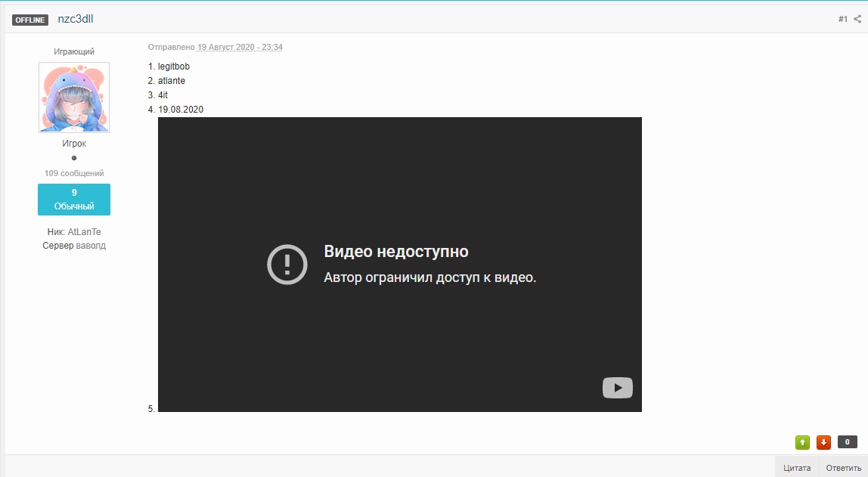The width and height of the screenshot is (868, 477).
Task: Select the text '4it' in the list
Action: (163, 95)
